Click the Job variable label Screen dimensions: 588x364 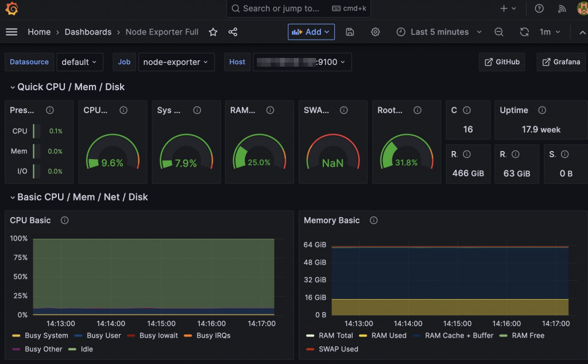coord(124,62)
